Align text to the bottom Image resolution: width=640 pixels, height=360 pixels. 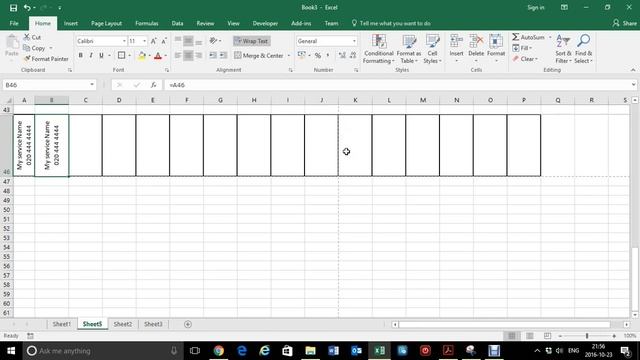point(198,41)
